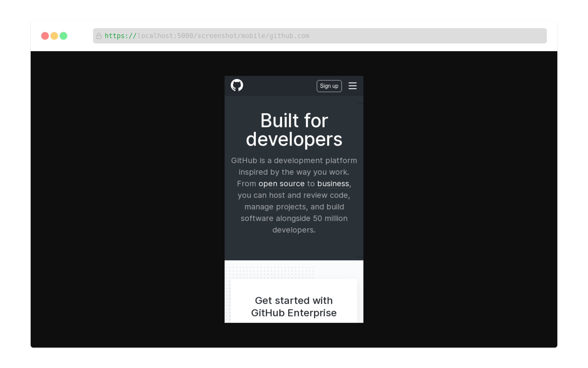Click the green https:// protocol text

click(x=120, y=36)
